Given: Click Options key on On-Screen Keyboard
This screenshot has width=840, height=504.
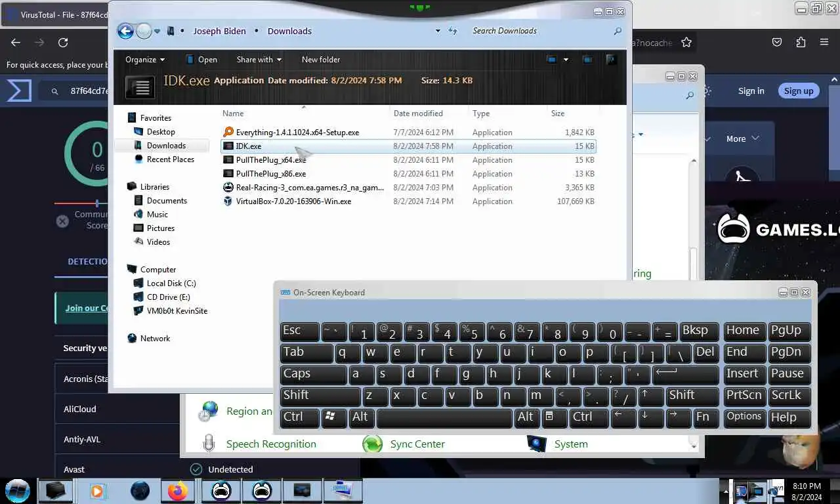Looking at the screenshot, I should pyautogui.click(x=745, y=418).
